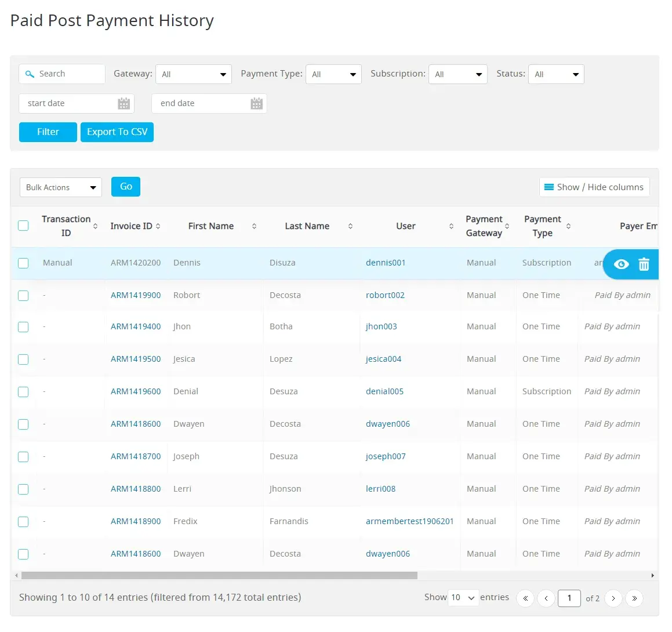
Task: Toggle the select-all checkbox in table header
Action: tap(23, 226)
